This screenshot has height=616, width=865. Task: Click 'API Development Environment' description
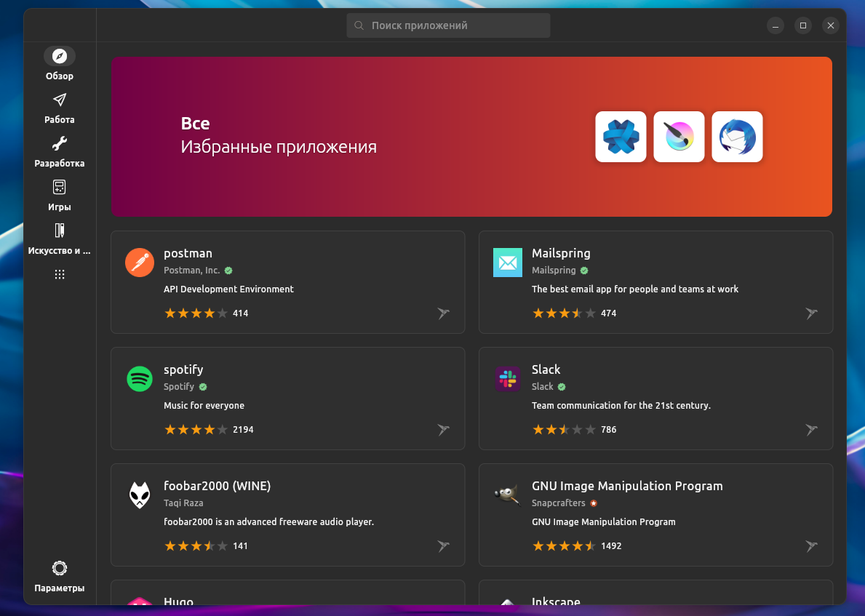tap(228, 289)
